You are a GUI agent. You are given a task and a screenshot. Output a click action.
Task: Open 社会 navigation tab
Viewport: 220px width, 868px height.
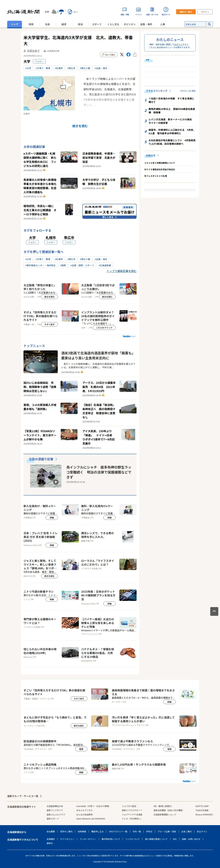point(47,24)
